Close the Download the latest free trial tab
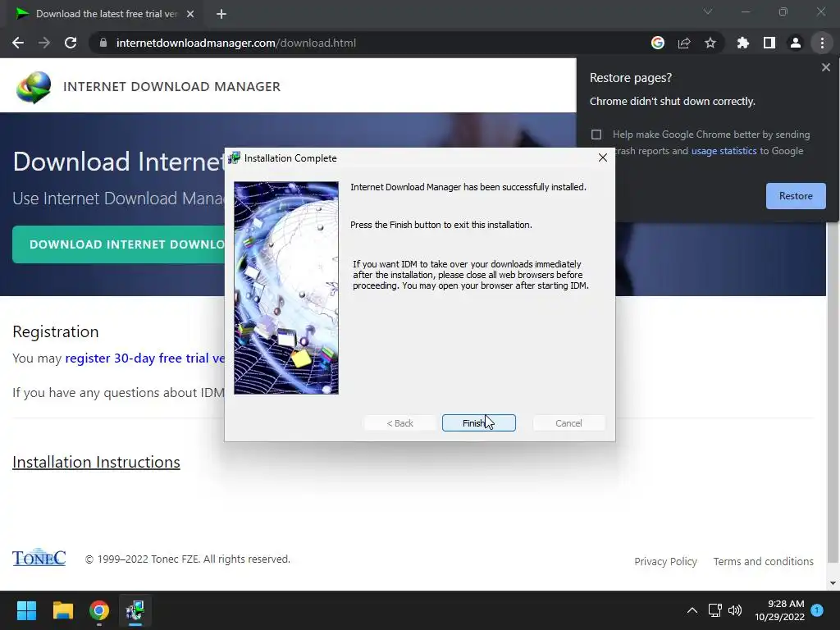The image size is (840, 630). pyautogui.click(x=190, y=14)
